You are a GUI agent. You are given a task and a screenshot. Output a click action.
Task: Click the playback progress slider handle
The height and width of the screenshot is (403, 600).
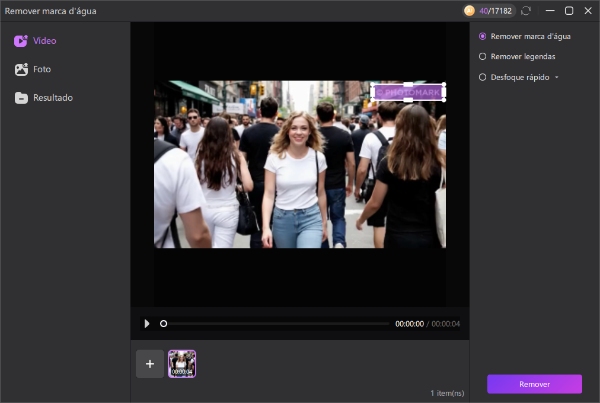[x=163, y=323]
